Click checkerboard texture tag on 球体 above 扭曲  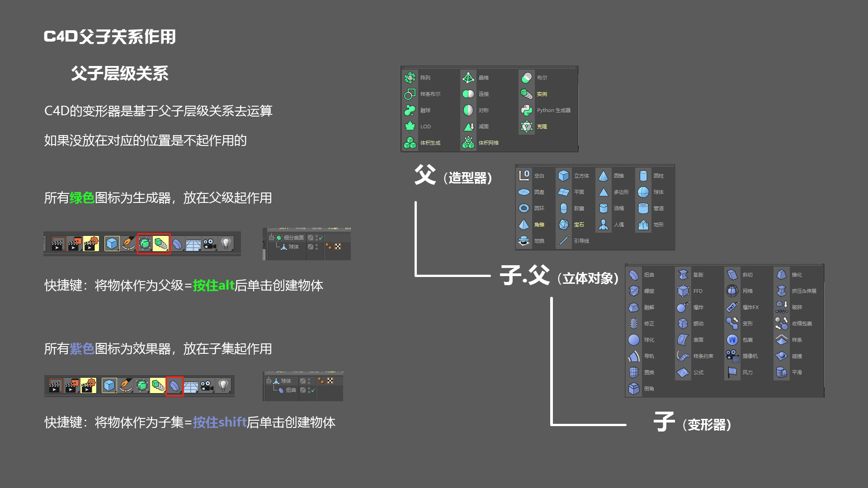[330, 381]
